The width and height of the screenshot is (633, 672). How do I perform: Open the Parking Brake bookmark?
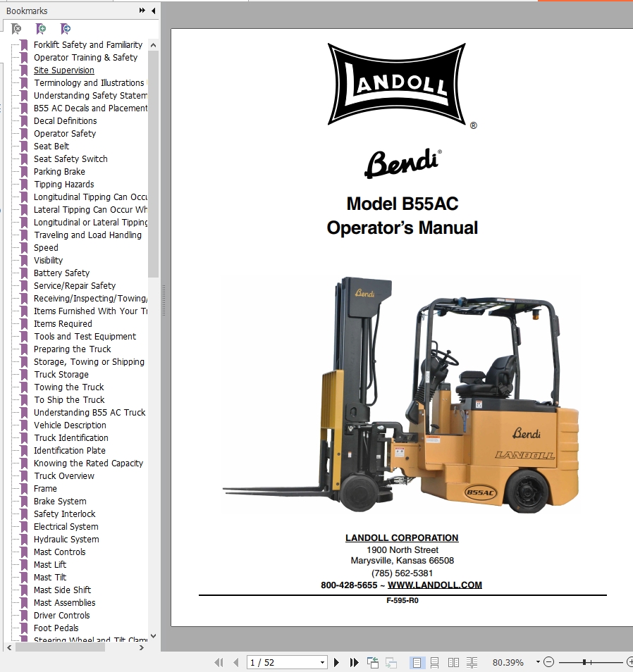[x=59, y=171]
